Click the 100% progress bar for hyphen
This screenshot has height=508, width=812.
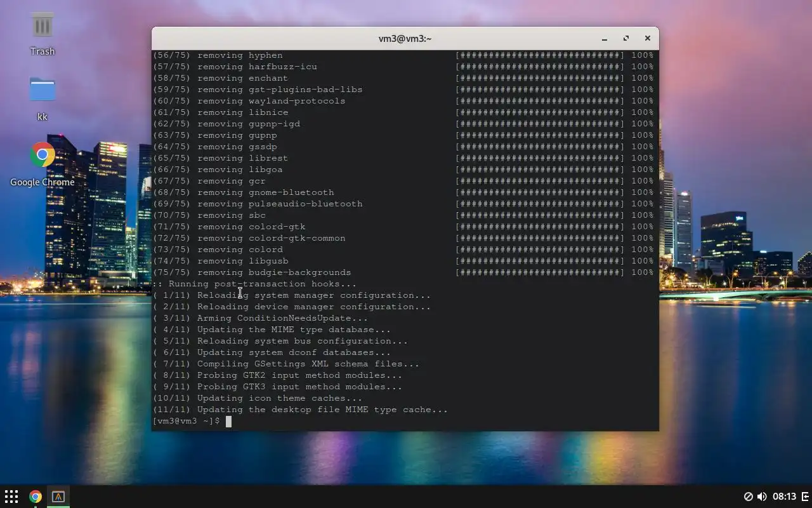click(x=554, y=55)
